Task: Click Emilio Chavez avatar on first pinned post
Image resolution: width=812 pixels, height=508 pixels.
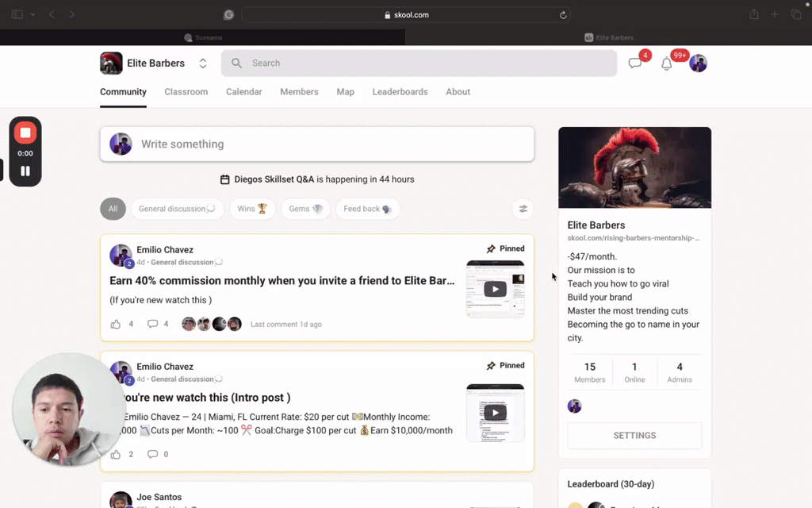Action: point(121,255)
